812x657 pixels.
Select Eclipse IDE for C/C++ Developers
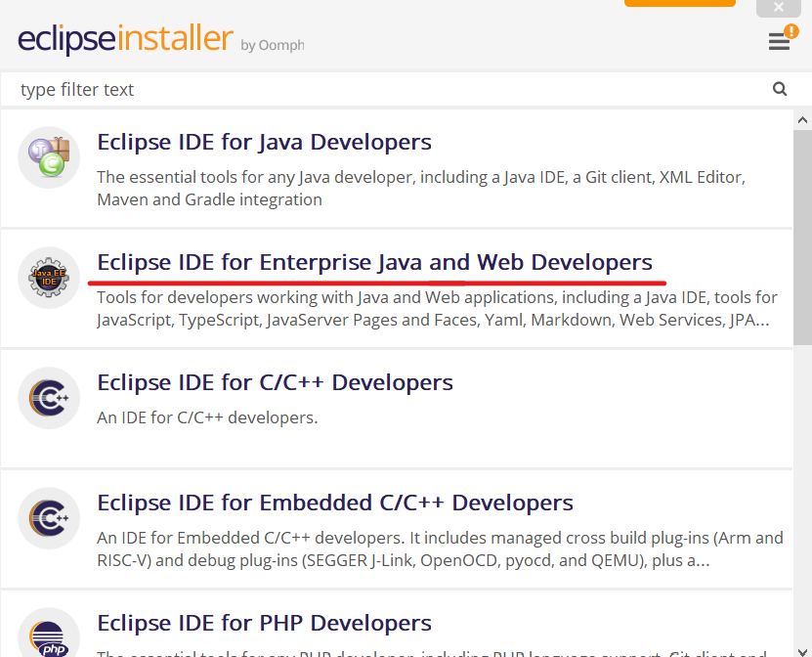(x=275, y=382)
